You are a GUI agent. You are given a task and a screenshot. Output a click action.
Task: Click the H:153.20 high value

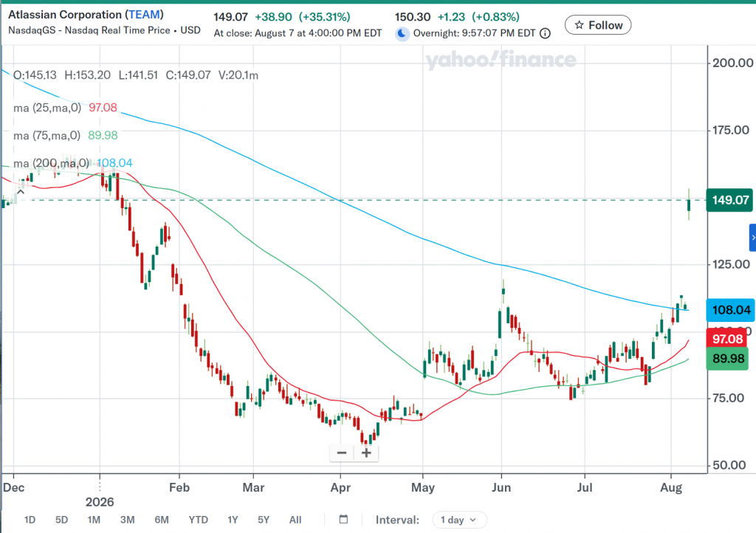[x=87, y=75]
